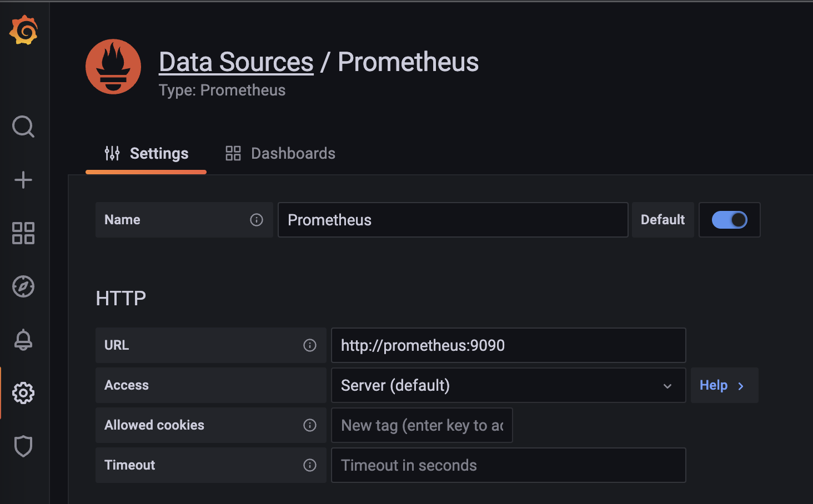Focus the Allowed cookies tag input

422,425
